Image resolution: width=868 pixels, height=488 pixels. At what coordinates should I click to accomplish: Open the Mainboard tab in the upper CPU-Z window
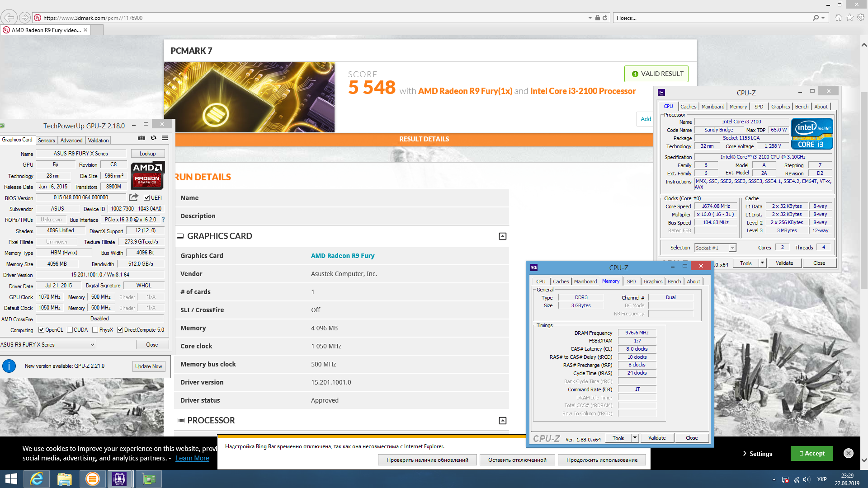click(713, 107)
